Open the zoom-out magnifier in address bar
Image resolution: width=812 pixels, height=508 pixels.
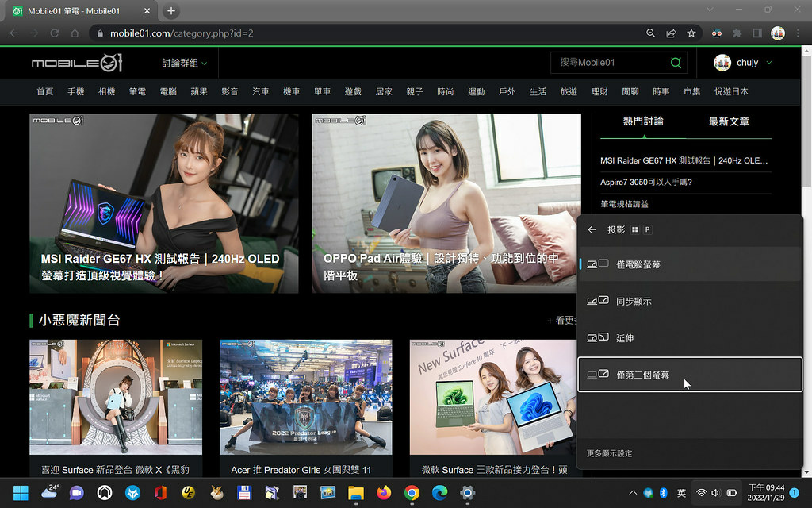(x=650, y=33)
